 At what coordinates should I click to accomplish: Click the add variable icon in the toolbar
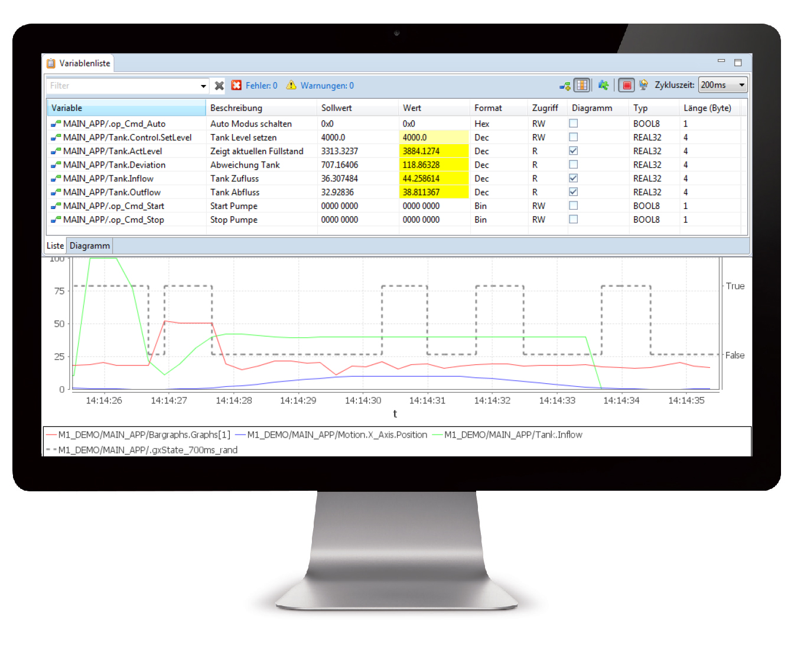[565, 85]
